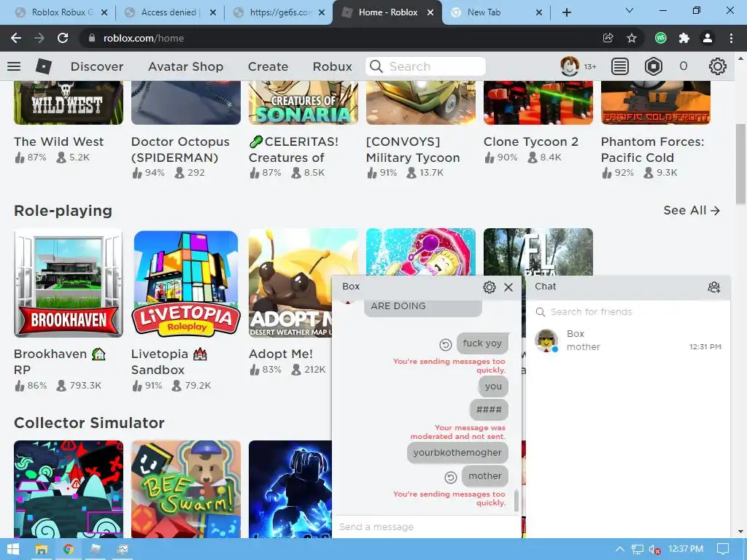Image resolution: width=747 pixels, height=560 pixels.
Task: Open Chrome profile icon
Action: point(708,38)
